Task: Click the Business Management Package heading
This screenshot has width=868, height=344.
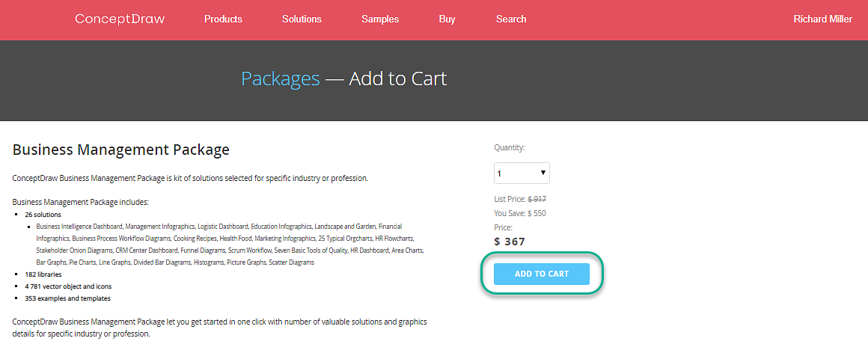Action: point(121,150)
